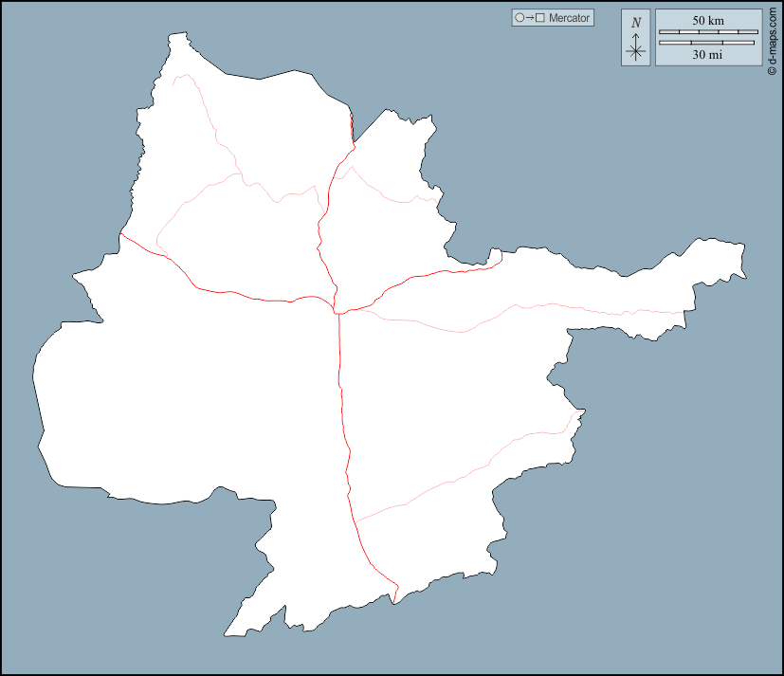Click the northwestern corner of the region

(173, 36)
